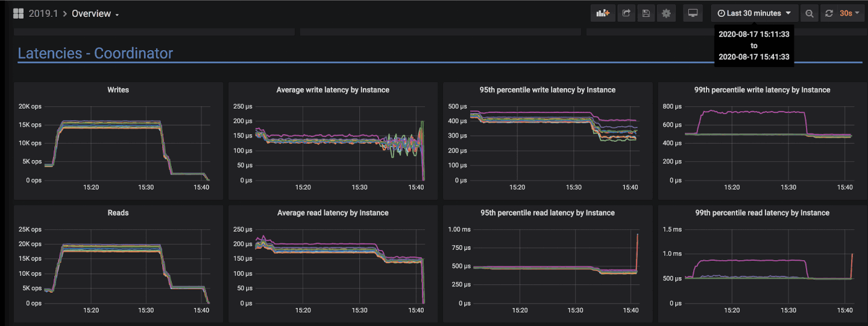Screen dimensions: 868x326
Task: Open the Overview dashboard dropdown
Action: pyautogui.click(x=95, y=14)
